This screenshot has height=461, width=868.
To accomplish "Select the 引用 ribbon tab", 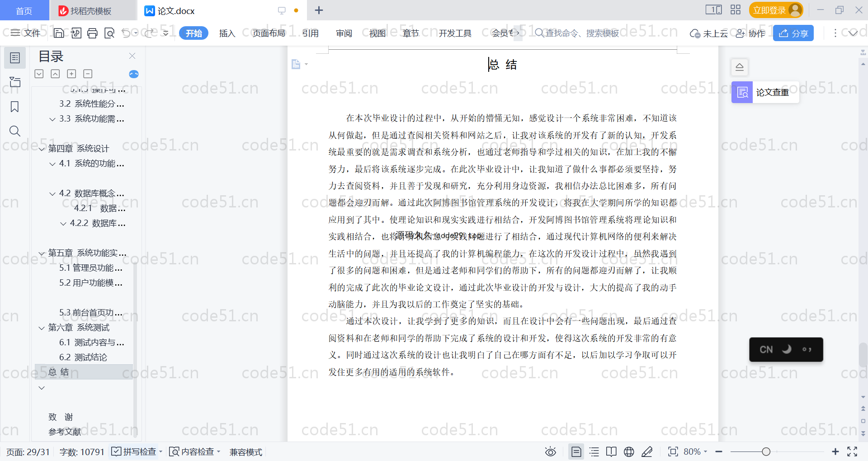I will 310,33.
